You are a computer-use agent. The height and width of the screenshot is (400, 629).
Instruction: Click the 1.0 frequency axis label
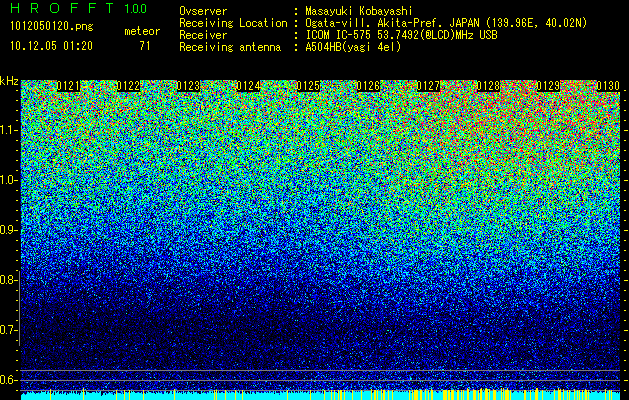[x=8, y=180]
